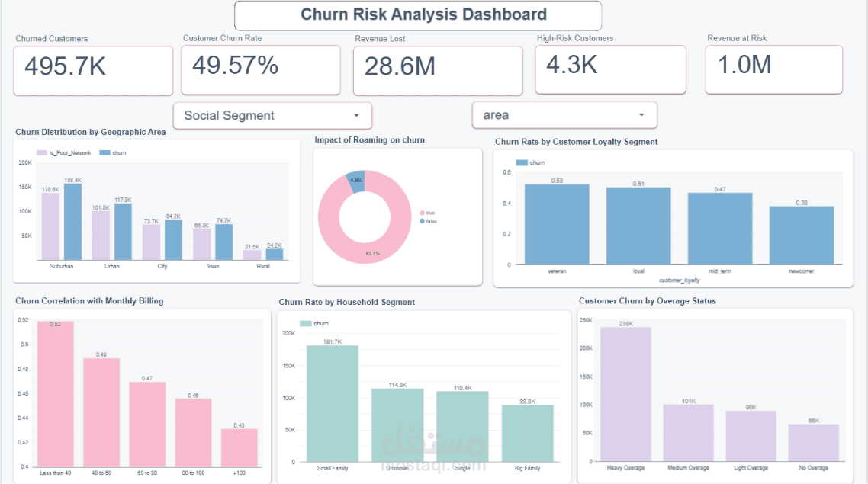Click the Churn Risk Analysis Dashboard title
Viewport: 868px width, 484px height.
point(423,14)
